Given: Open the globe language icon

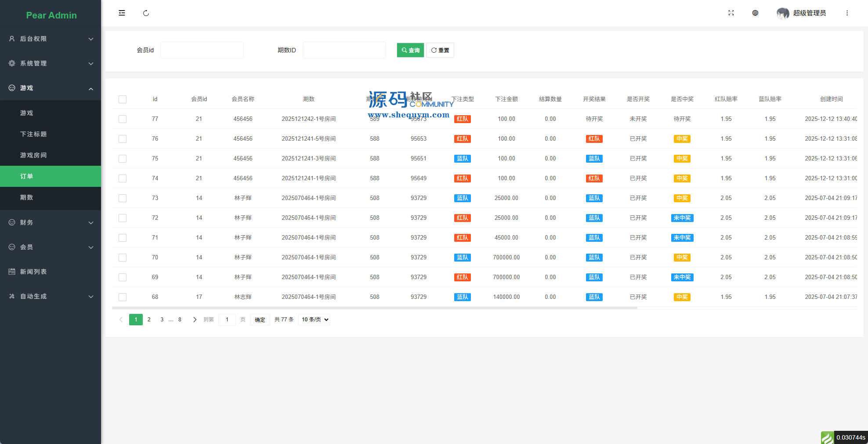Looking at the screenshot, I should tap(755, 13).
